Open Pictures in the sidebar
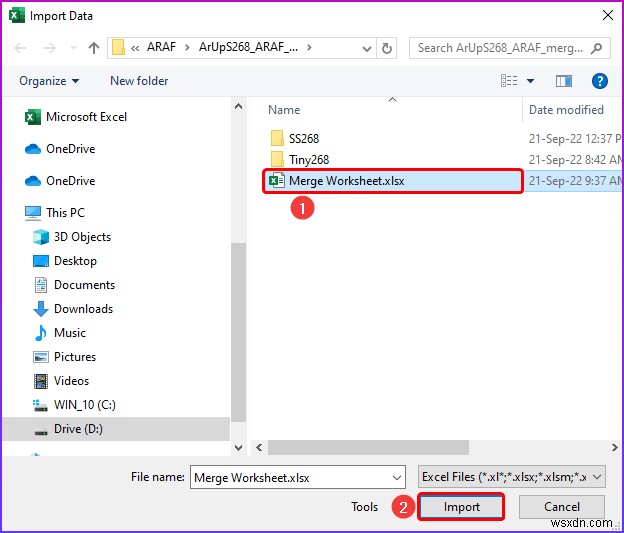 (x=64, y=357)
